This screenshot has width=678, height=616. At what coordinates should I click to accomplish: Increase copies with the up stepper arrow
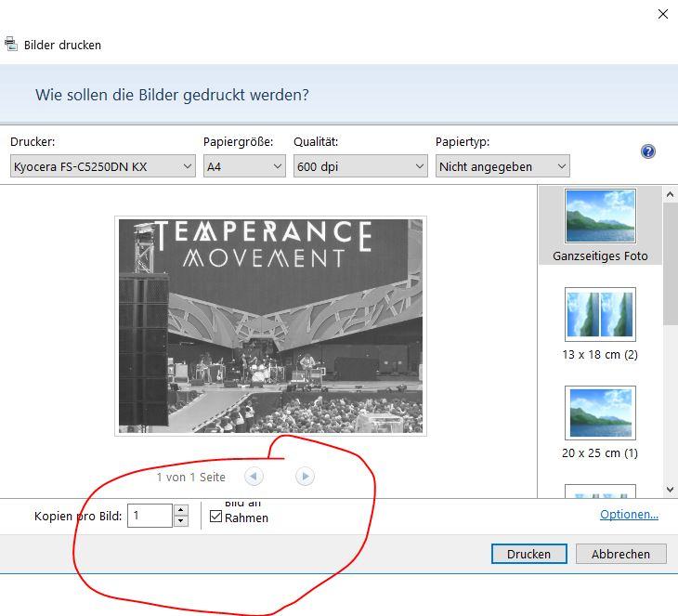tap(181, 509)
